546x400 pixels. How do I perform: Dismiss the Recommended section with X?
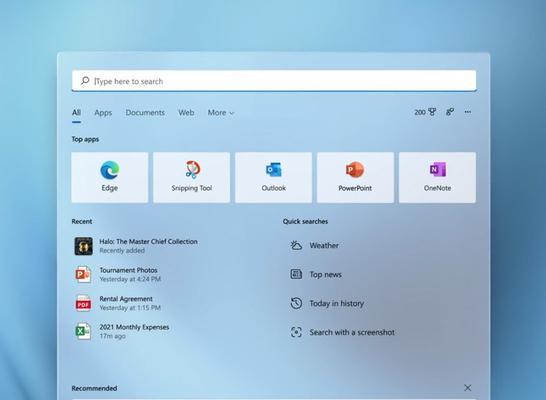468,388
